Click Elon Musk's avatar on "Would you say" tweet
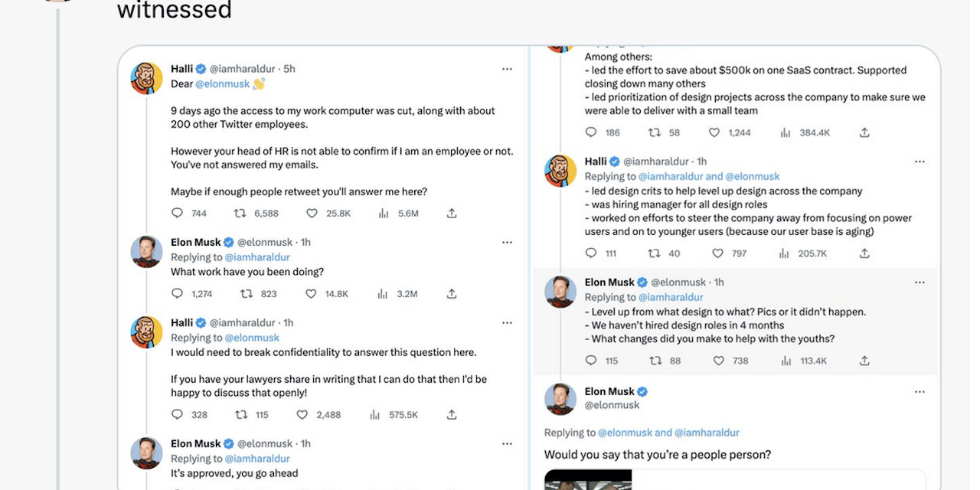This screenshot has width=980, height=490. [x=560, y=399]
